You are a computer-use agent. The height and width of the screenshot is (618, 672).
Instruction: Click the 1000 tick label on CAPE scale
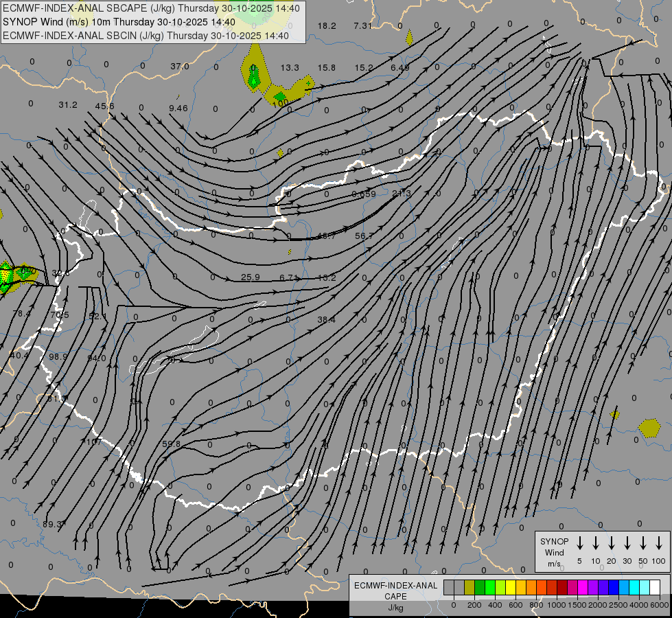pyautogui.click(x=557, y=605)
